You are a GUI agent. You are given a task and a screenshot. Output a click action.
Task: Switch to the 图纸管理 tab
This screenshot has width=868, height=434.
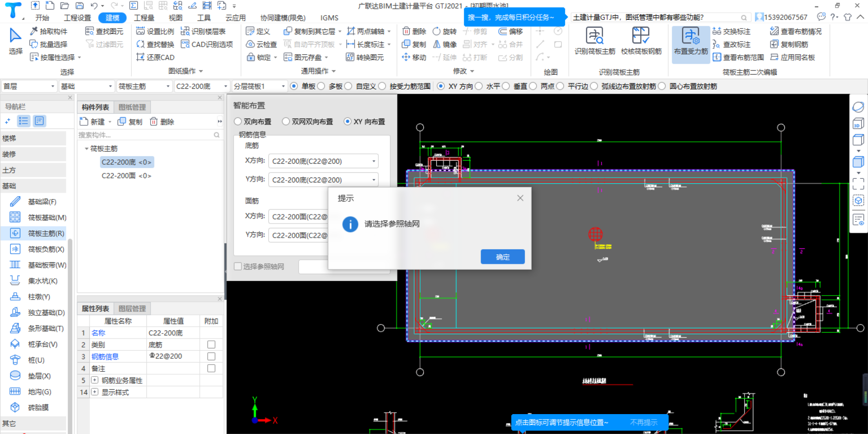[132, 107]
